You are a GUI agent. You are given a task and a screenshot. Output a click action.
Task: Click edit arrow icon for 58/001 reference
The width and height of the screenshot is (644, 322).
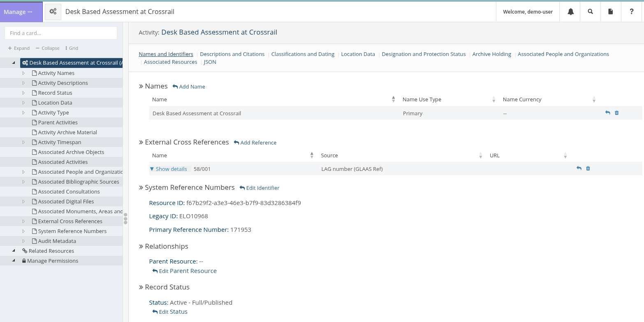point(579,168)
